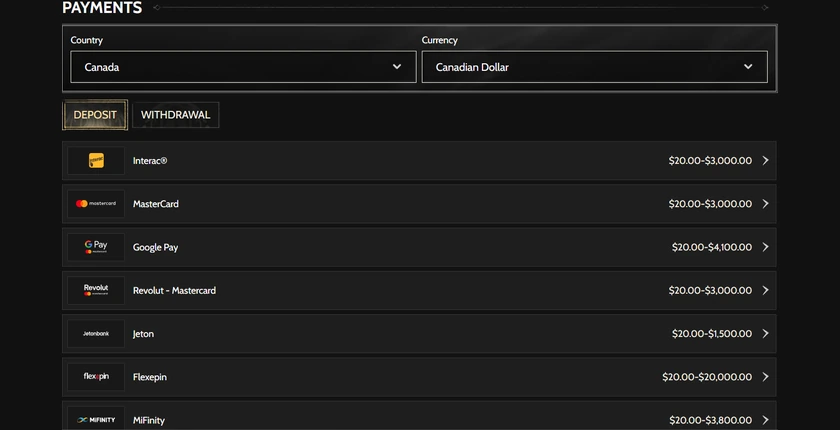Open the Country dropdown showing Canada
This screenshot has width=840, height=430.
pyautogui.click(x=243, y=67)
